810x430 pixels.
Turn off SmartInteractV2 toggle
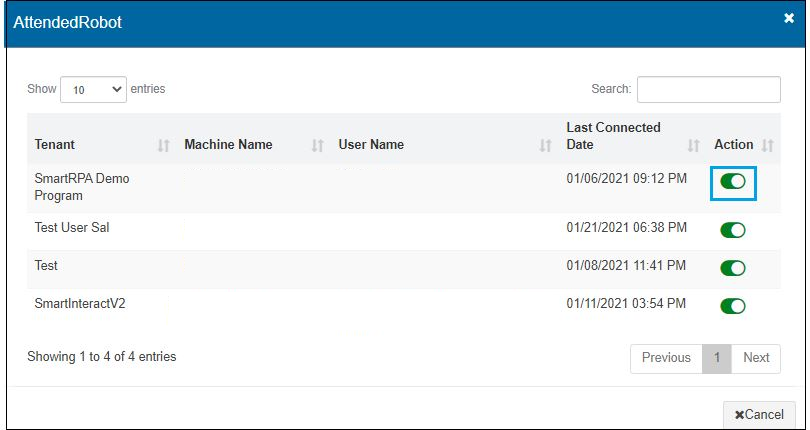click(x=733, y=306)
